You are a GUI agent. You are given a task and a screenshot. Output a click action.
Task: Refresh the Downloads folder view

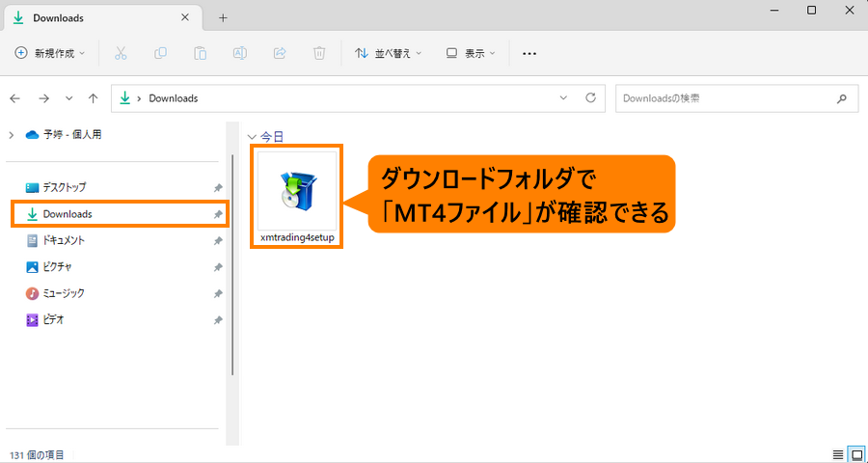coord(590,98)
